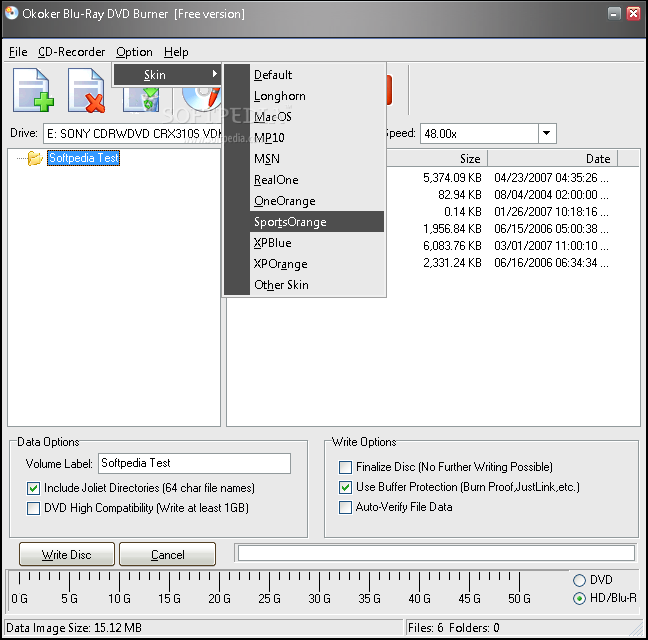
Task: Click the date 03/01/2007 11:00:10
Action: [x=551, y=246]
